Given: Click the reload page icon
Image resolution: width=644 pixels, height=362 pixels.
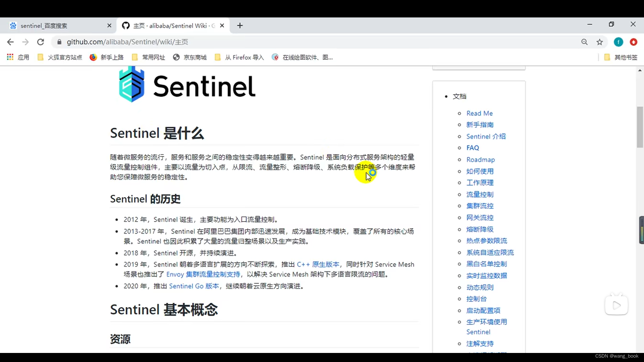Looking at the screenshot, I should point(40,42).
